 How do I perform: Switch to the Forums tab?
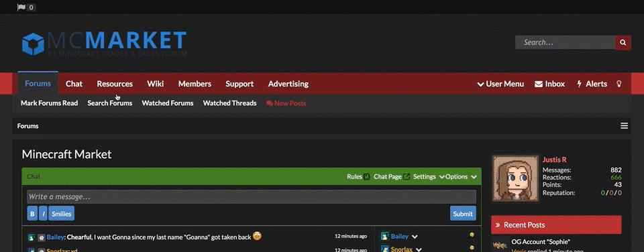[38, 84]
